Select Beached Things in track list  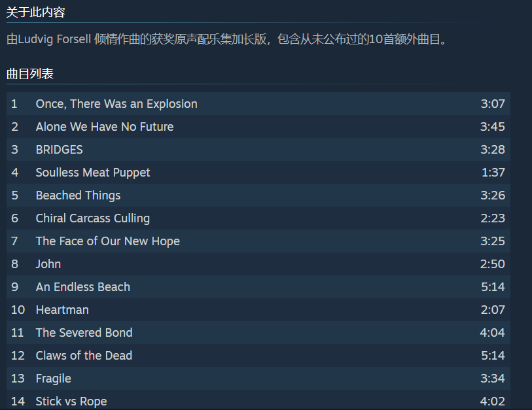pyautogui.click(x=258, y=196)
